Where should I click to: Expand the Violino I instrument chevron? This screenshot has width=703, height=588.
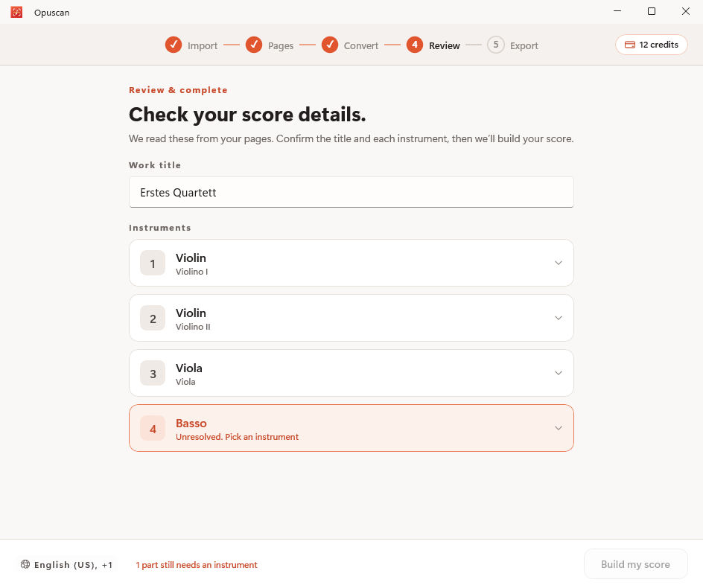click(x=559, y=263)
